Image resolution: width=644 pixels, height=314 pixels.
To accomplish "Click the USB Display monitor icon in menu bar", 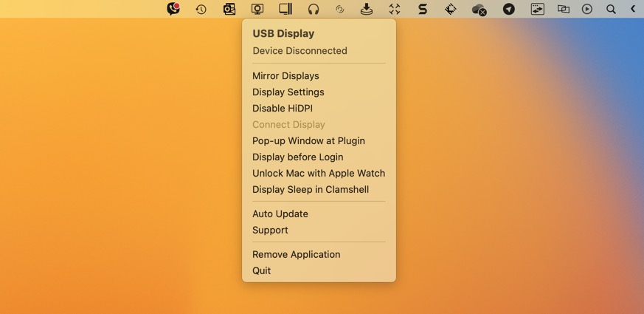I will [x=257, y=10].
